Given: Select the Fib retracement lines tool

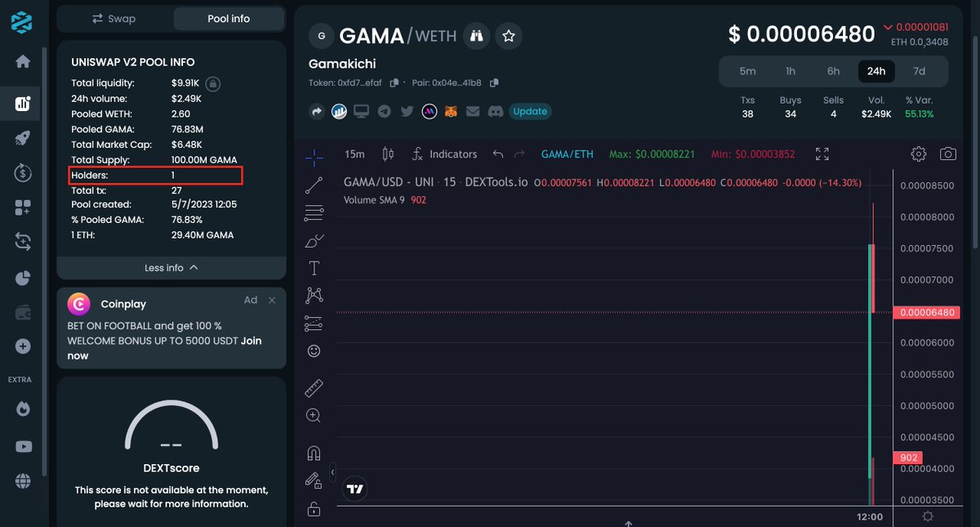Looking at the screenshot, I should tap(314, 213).
